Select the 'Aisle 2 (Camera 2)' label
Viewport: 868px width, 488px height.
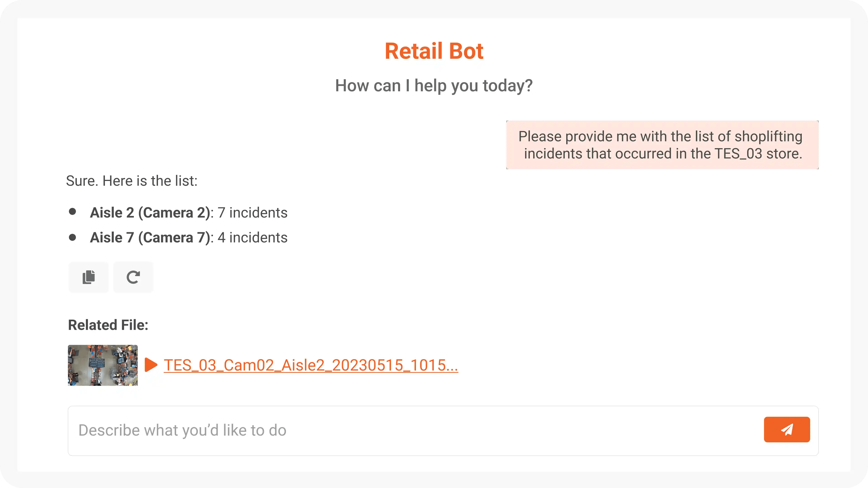tap(150, 213)
